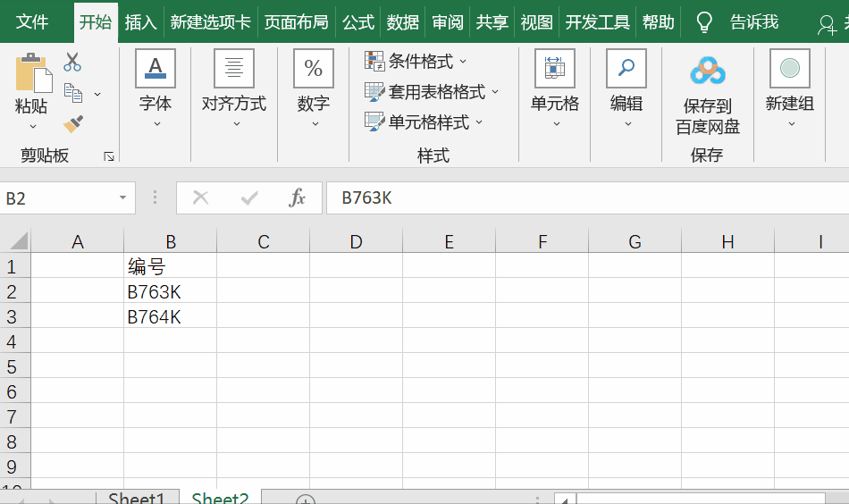Click the 套用表格格式 button label

437,92
